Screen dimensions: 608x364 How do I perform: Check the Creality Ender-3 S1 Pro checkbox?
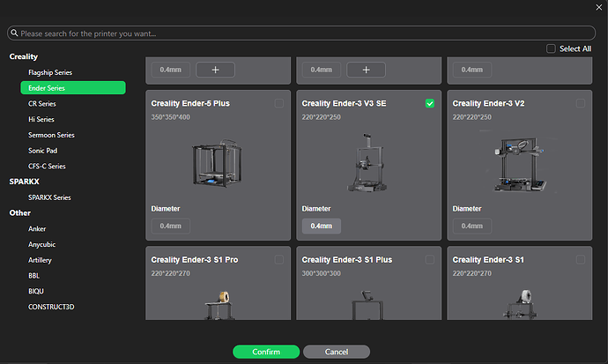tap(278, 260)
